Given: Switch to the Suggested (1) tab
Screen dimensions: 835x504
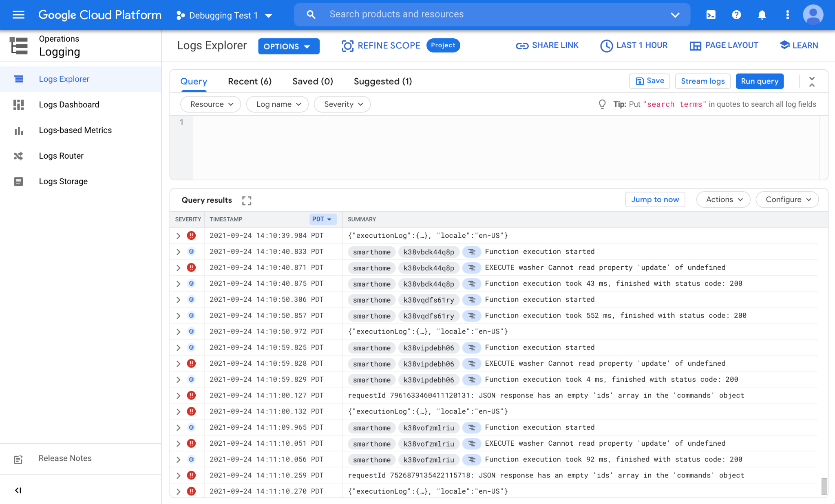Looking at the screenshot, I should (382, 82).
